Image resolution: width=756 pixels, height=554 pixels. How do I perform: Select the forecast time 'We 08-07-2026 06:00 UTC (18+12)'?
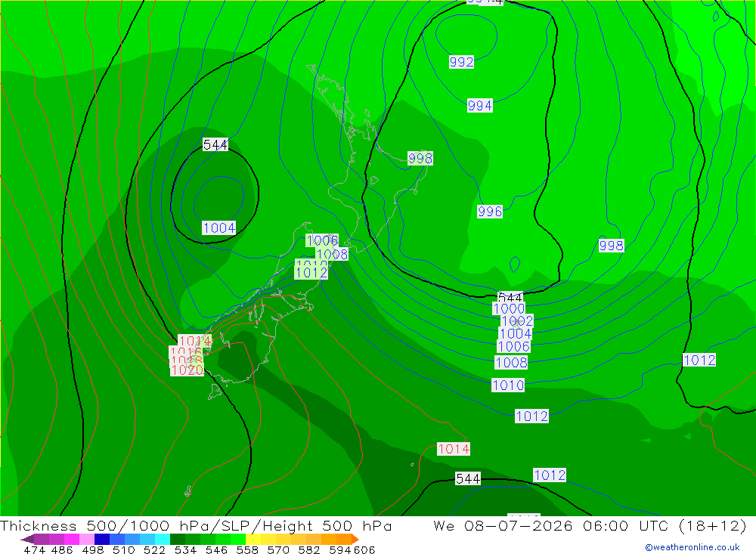pos(590,525)
